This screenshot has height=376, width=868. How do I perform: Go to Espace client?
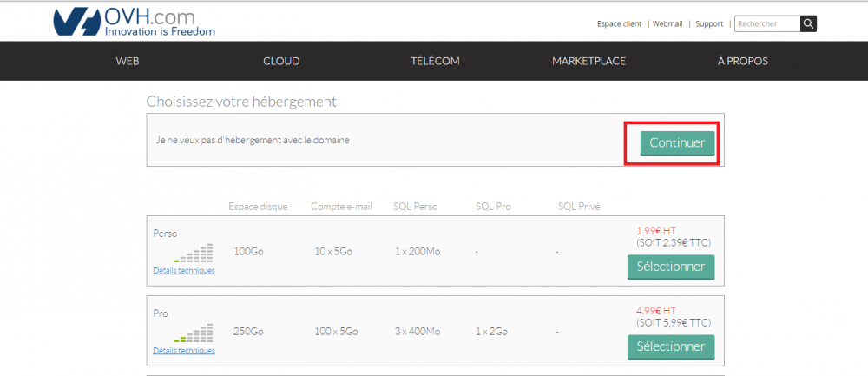click(619, 23)
